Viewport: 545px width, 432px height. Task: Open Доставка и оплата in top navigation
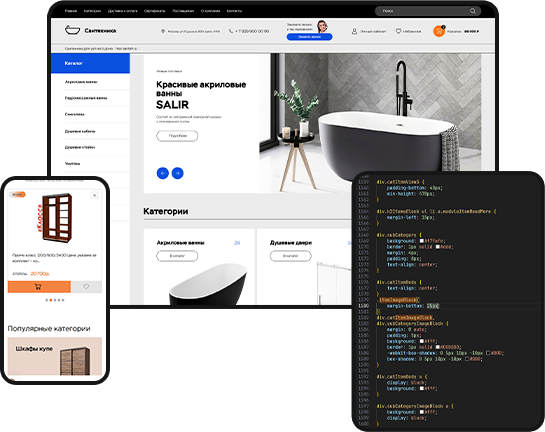tap(122, 11)
